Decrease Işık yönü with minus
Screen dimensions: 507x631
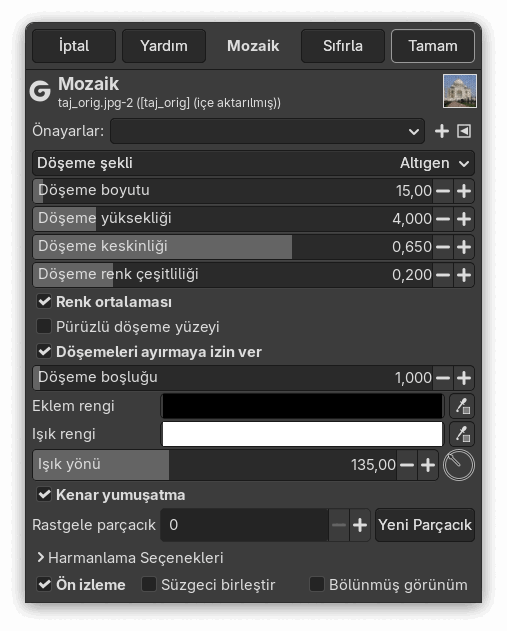[407, 465]
